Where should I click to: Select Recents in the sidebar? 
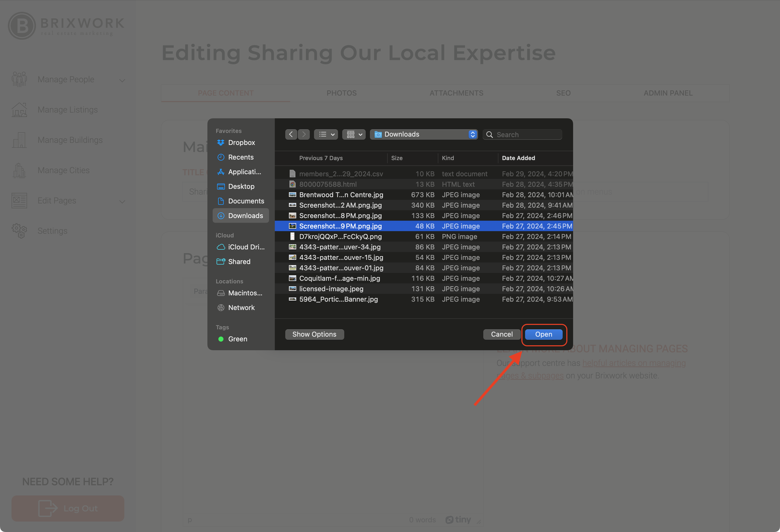click(240, 157)
